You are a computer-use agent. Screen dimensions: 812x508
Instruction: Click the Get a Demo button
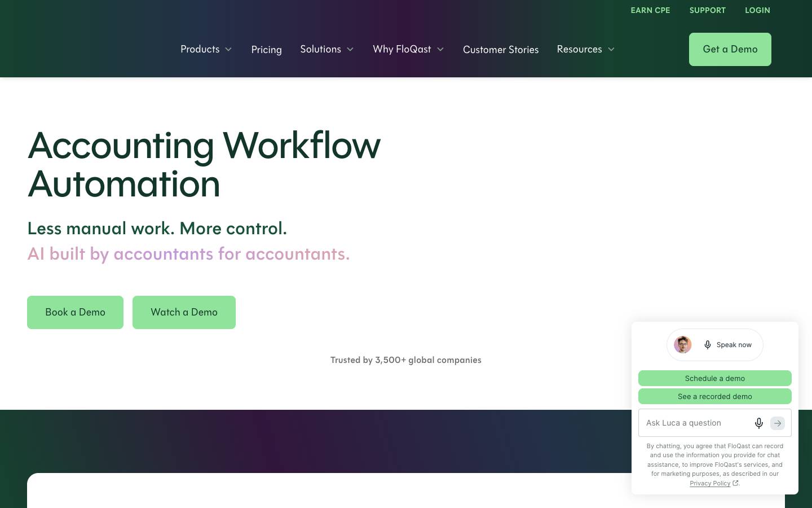[x=730, y=49]
